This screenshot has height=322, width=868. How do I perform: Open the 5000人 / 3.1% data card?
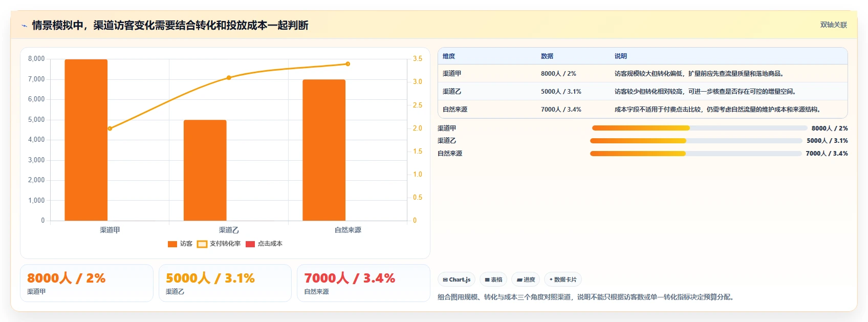pyautogui.click(x=225, y=283)
